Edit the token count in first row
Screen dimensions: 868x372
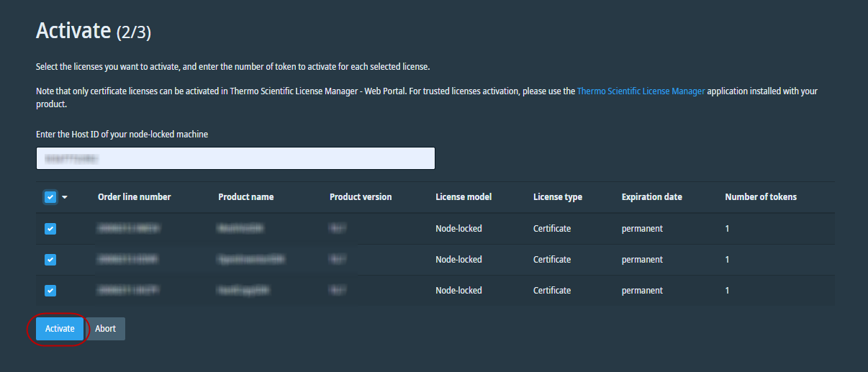(728, 229)
